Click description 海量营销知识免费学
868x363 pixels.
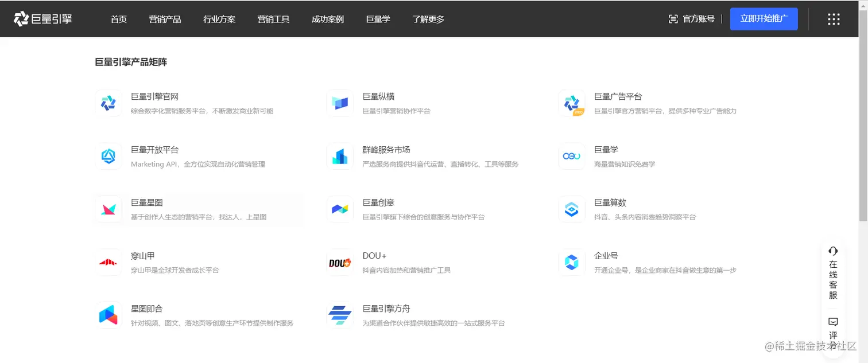point(625,164)
